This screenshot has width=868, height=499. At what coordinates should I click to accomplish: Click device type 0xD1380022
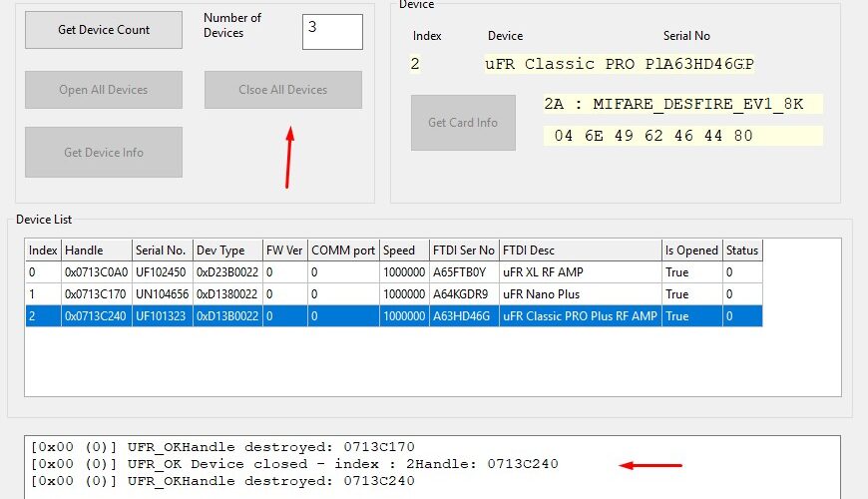(x=226, y=294)
